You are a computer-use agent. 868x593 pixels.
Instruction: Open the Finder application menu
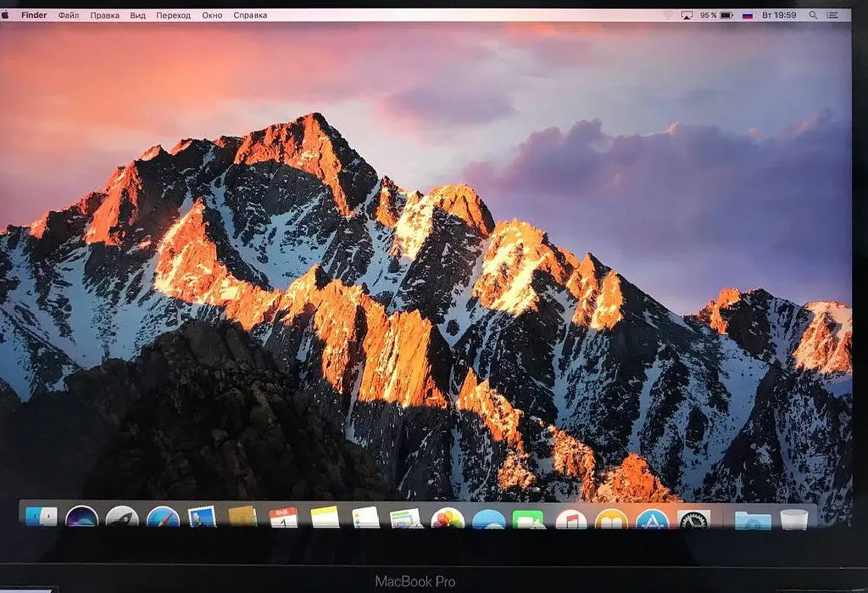point(34,15)
